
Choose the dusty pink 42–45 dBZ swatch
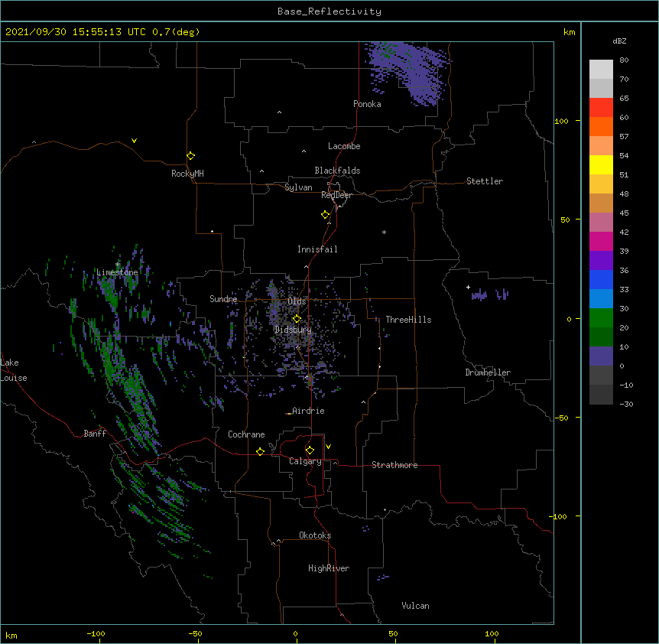pyautogui.click(x=601, y=222)
